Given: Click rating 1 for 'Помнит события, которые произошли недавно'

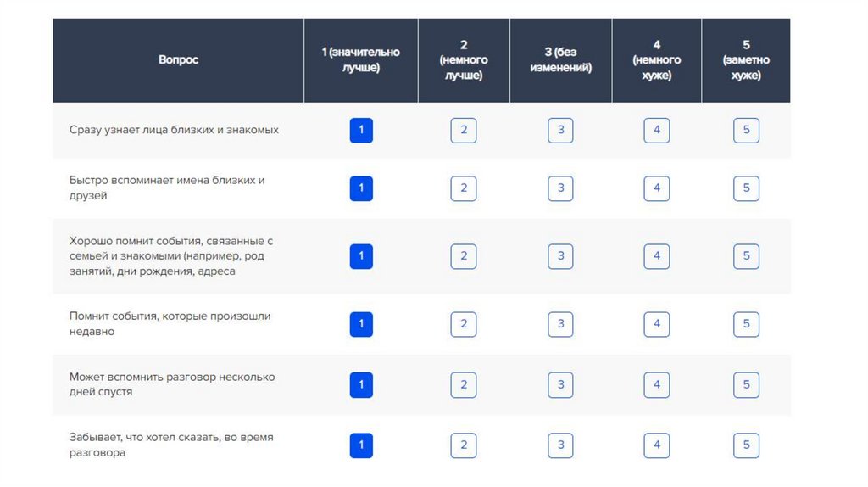Looking at the screenshot, I should (x=361, y=324).
